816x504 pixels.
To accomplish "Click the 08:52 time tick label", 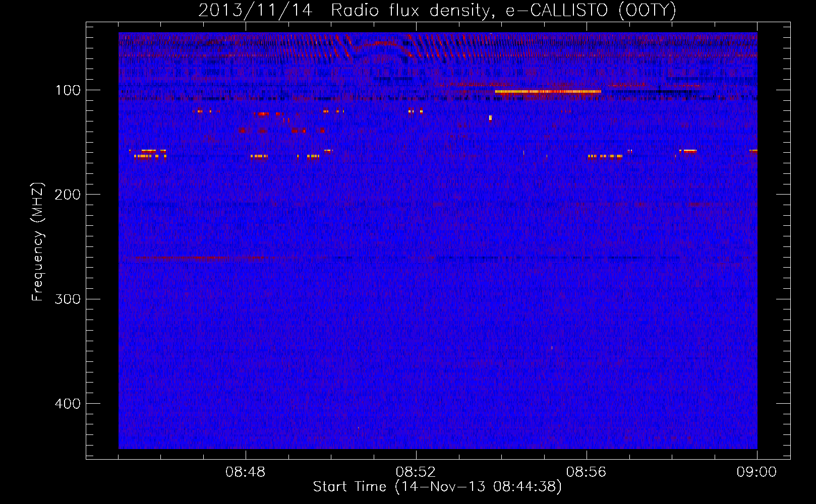I will (x=416, y=472).
